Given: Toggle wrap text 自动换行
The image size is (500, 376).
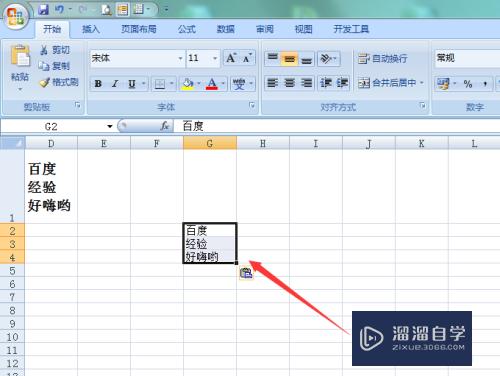Looking at the screenshot, I should pyautogui.click(x=382, y=59).
